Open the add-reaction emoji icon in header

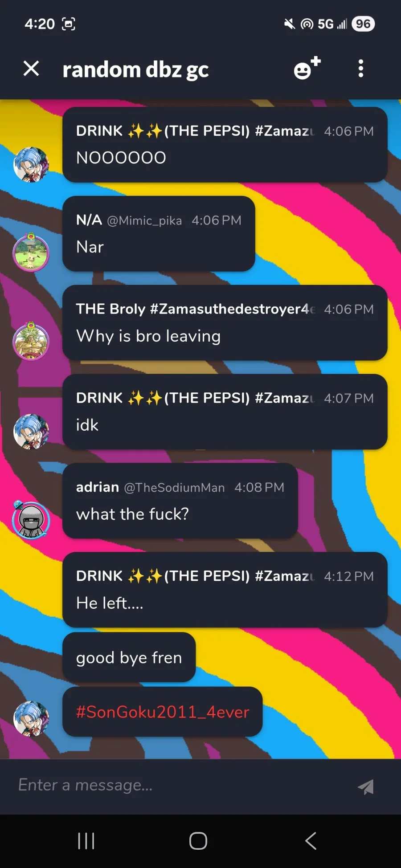click(x=307, y=69)
